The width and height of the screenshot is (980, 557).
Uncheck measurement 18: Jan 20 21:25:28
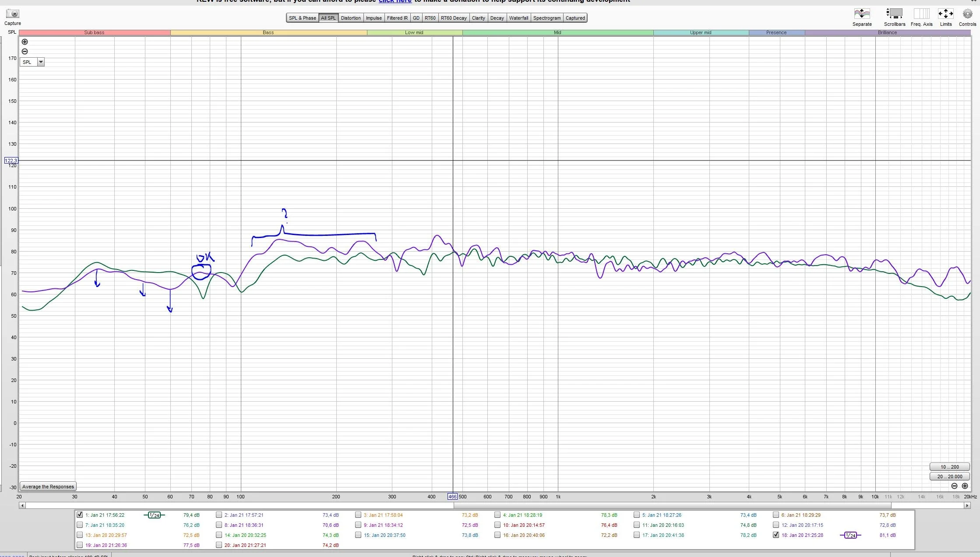[776, 535]
